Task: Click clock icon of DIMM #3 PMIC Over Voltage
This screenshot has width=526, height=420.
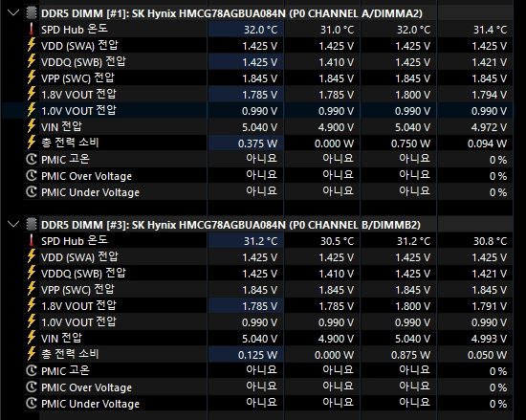Action: tap(32, 387)
